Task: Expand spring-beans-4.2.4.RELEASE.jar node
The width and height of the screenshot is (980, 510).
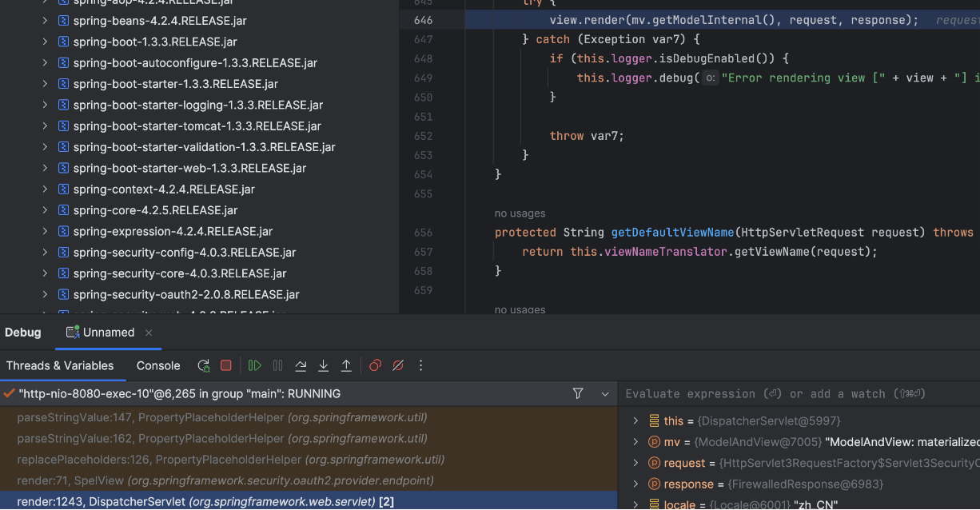Action: coord(45,20)
